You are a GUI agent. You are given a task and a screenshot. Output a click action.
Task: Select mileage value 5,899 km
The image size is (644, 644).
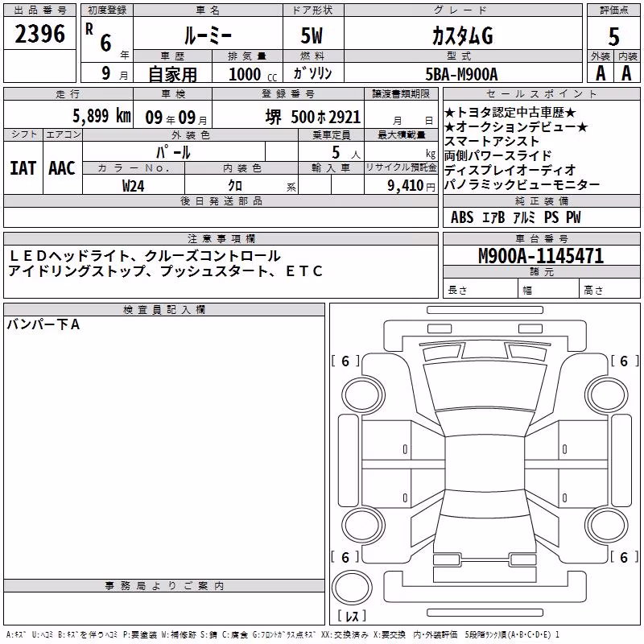point(102,116)
